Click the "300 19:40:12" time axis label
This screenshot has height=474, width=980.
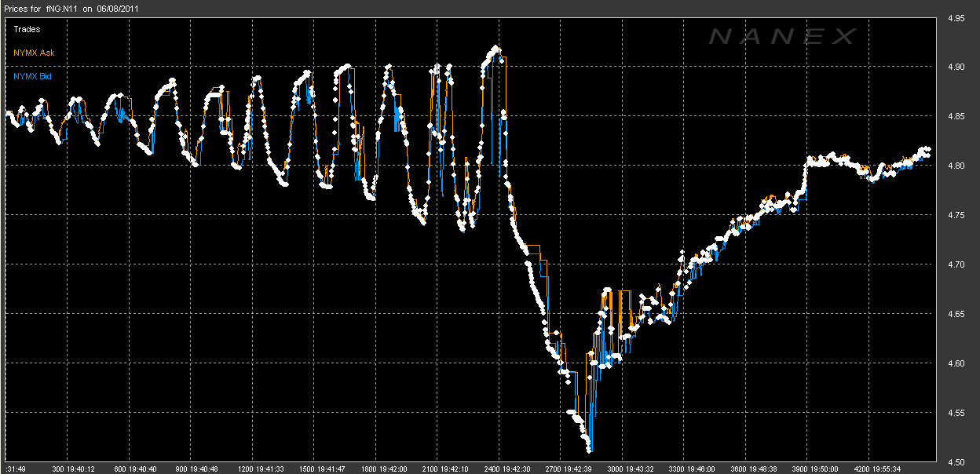click(73, 469)
